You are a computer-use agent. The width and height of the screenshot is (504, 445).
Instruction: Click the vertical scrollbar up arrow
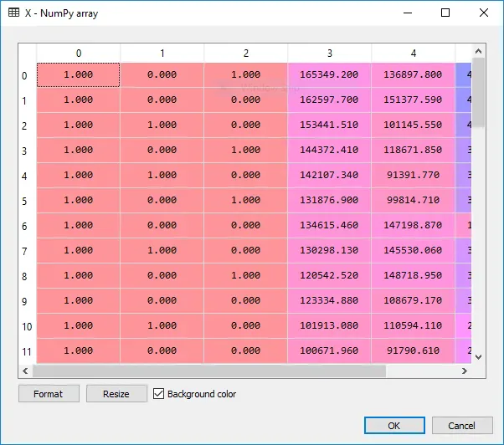(x=478, y=51)
